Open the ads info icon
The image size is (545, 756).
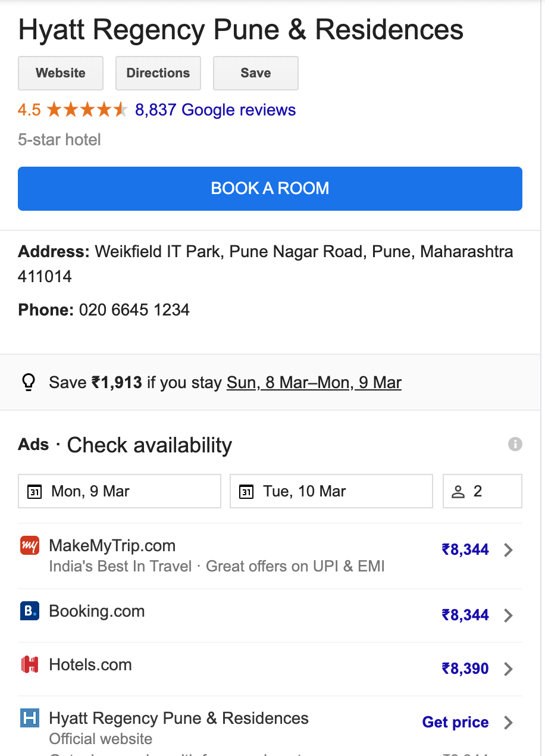point(515,444)
